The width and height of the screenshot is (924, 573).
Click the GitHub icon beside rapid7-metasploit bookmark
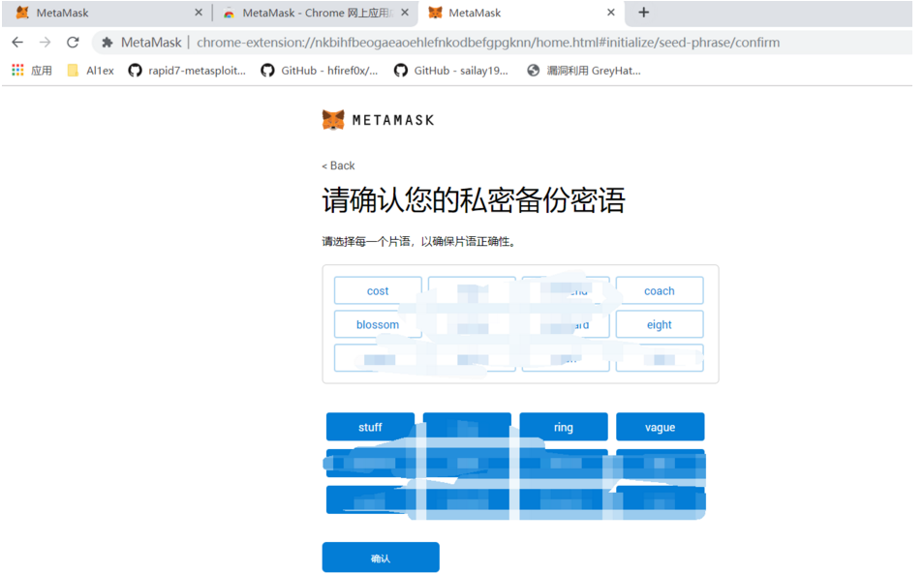tap(135, 70)
